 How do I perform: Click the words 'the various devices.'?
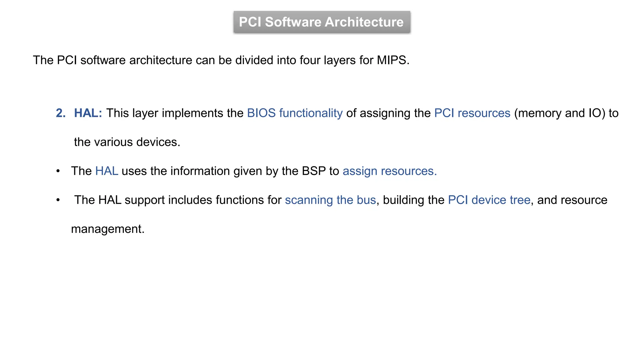pos(127,142)
